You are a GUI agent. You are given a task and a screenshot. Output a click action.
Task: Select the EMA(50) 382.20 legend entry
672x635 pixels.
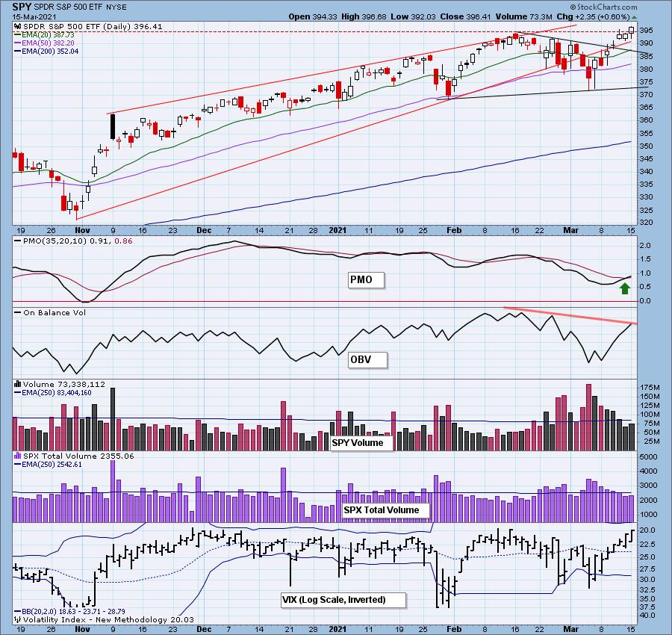44,43
